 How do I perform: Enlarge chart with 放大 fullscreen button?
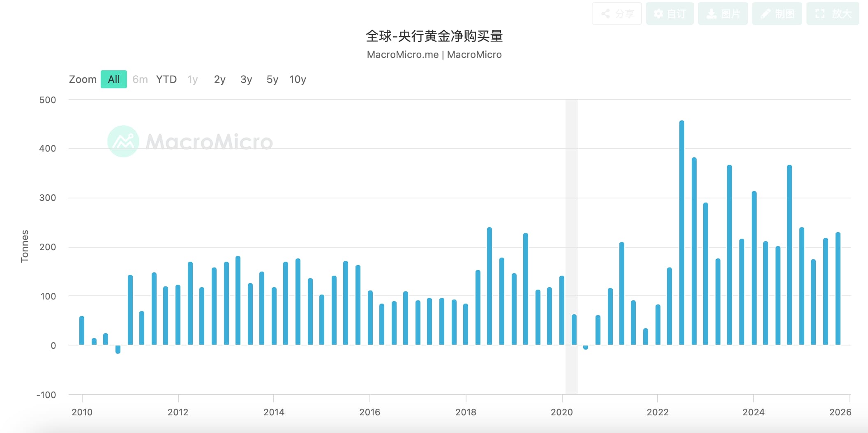click(832, 14)
